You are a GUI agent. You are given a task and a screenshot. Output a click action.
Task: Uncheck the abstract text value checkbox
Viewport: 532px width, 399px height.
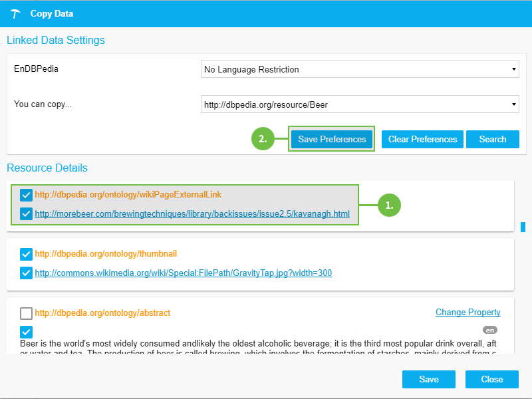click(x=26, y=332)
